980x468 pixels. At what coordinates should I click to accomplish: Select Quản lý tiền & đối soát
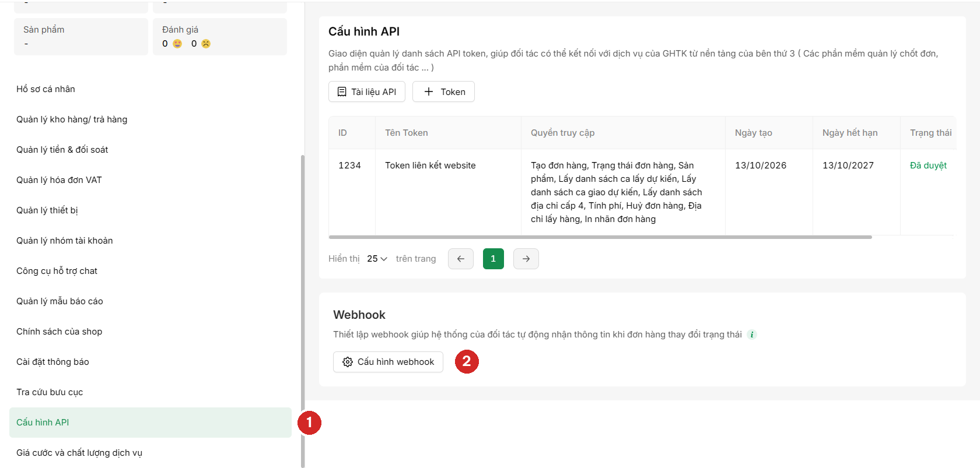[62, 150]
